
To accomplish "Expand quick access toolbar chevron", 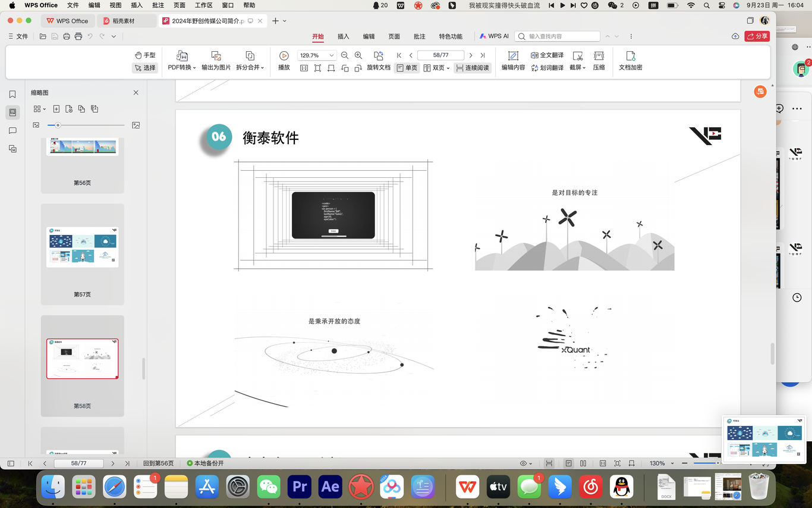I will [x=114, y=36].
